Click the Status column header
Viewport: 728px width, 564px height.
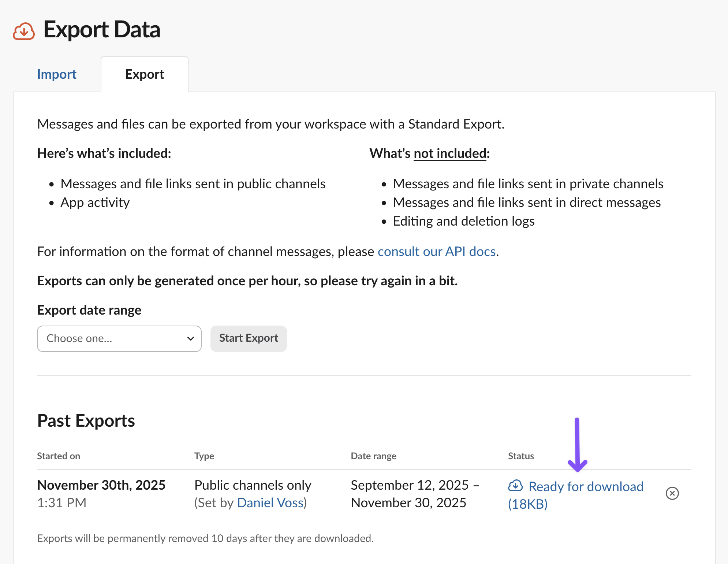tap(520, 456)
